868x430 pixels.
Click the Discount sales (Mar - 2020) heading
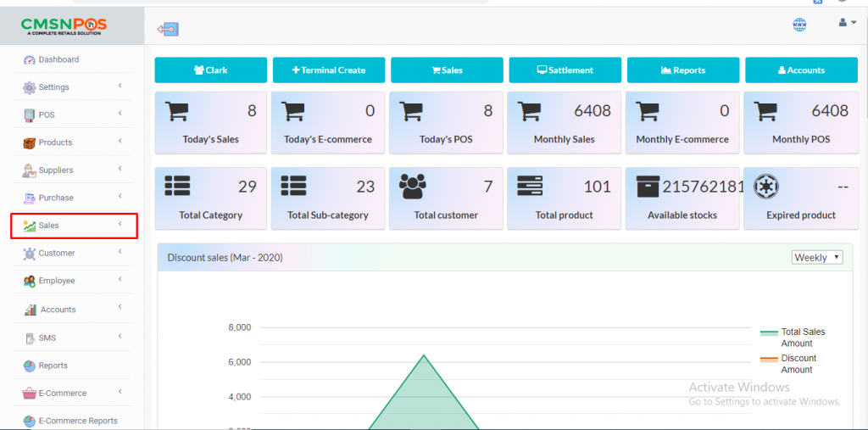[x=225, y=258]
